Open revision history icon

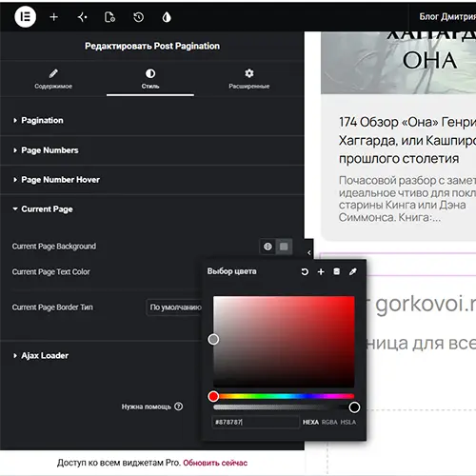(x=138, y=17)
